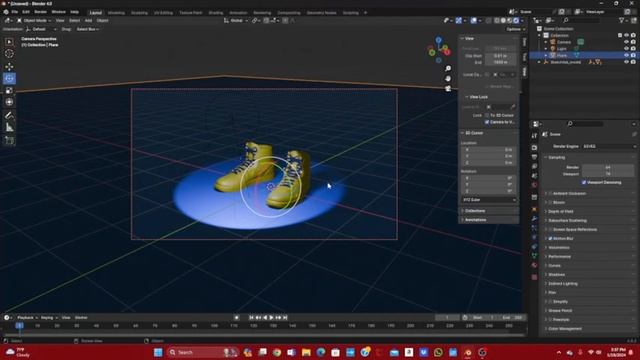The image size is (640, 360).
Task: Open the View Layer properties tab icon
Action: [x=535, y=167]
